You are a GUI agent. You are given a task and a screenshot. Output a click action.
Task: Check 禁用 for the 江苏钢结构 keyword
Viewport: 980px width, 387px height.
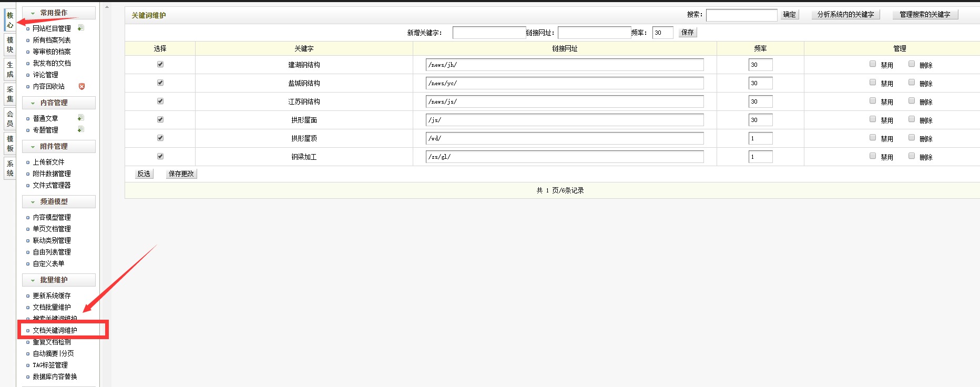point(873,101)
